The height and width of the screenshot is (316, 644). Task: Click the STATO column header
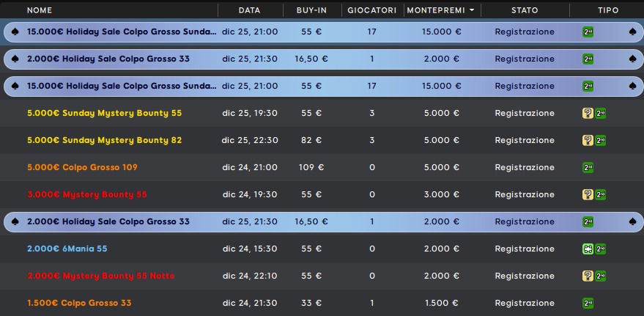pos(525,10)
